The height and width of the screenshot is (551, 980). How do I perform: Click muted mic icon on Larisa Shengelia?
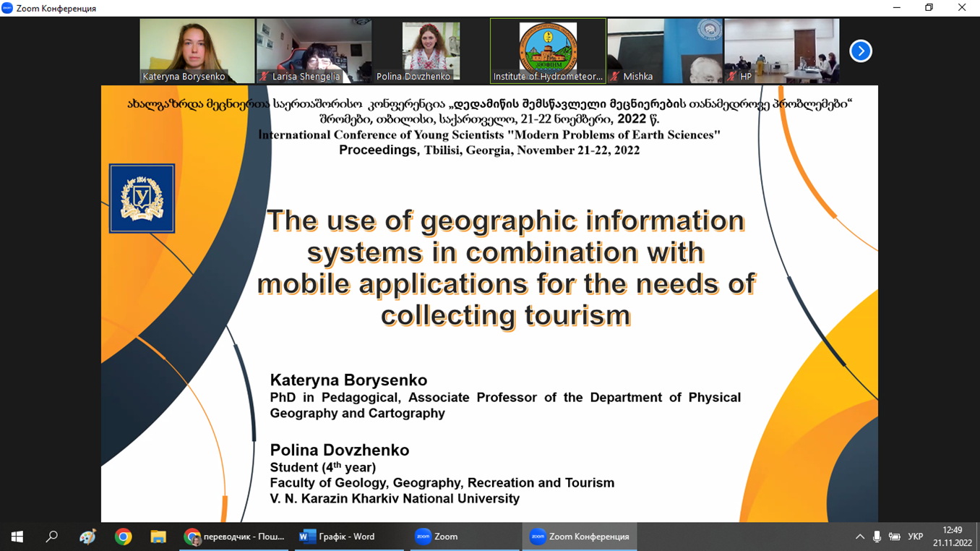point(265,77)
